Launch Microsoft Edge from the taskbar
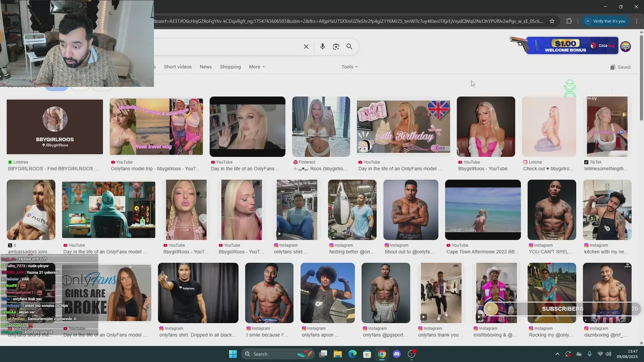The height and width of the screenshot is (362, 644). coord(353,354)
